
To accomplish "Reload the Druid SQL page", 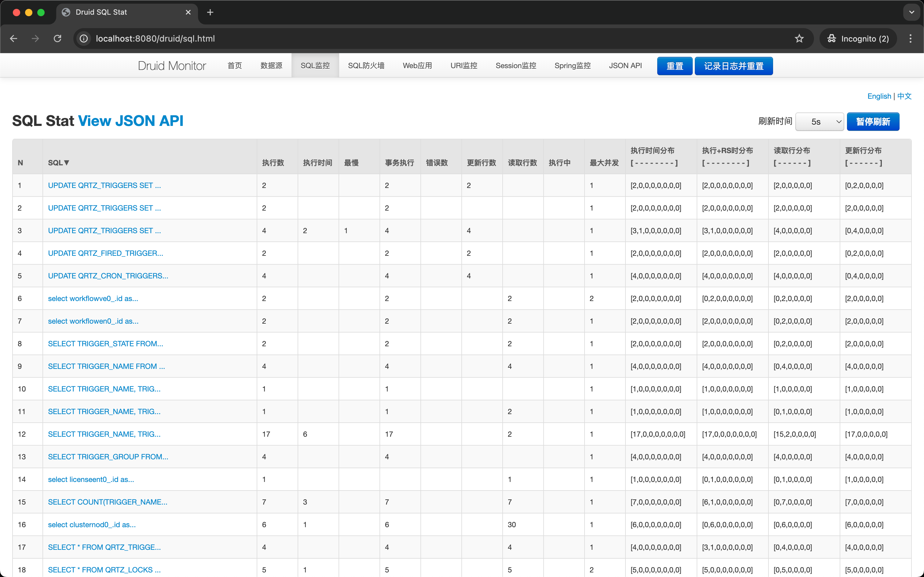I will [58, 39].
